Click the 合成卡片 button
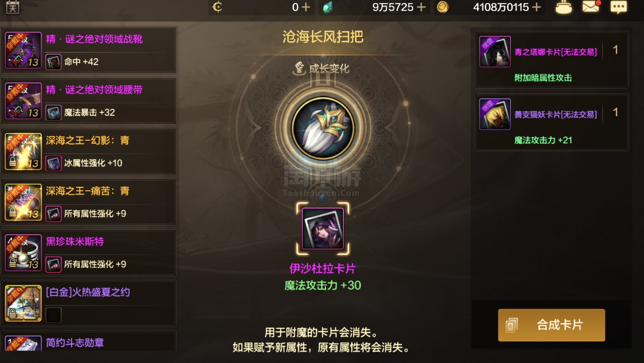The height and width of the screenshot is (363, 644). point(551,325)
